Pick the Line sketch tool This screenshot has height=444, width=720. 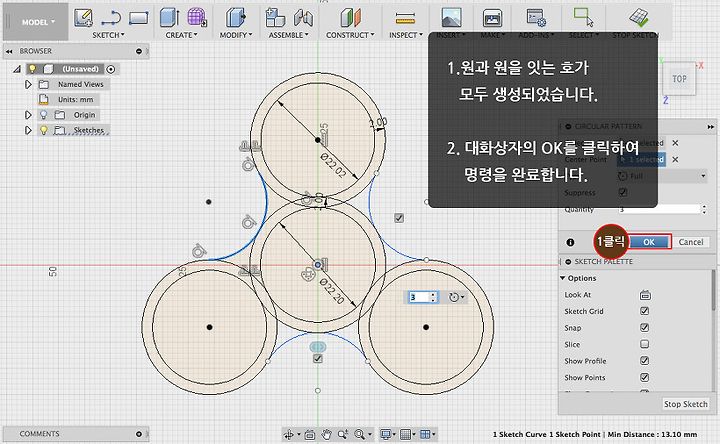(x=111, y=18)
